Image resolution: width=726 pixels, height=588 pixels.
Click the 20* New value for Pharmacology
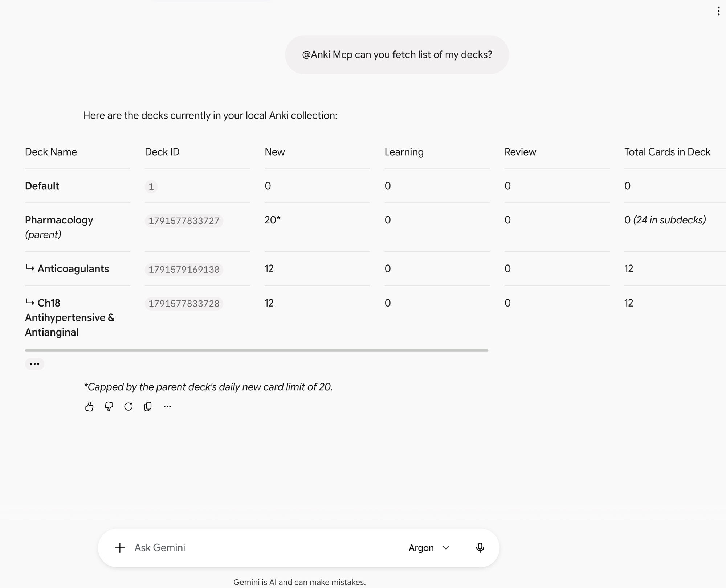273,220
